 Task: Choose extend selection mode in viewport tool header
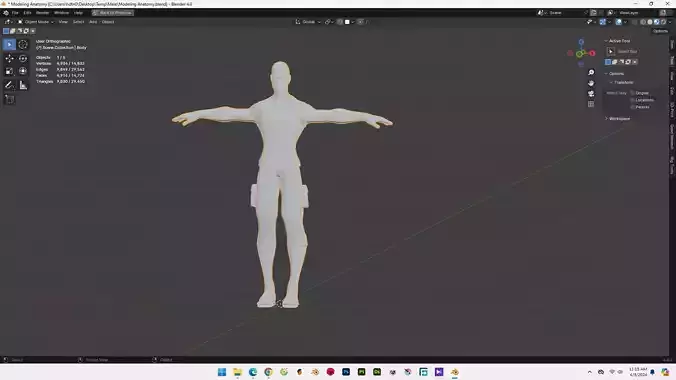pos(13,31)
